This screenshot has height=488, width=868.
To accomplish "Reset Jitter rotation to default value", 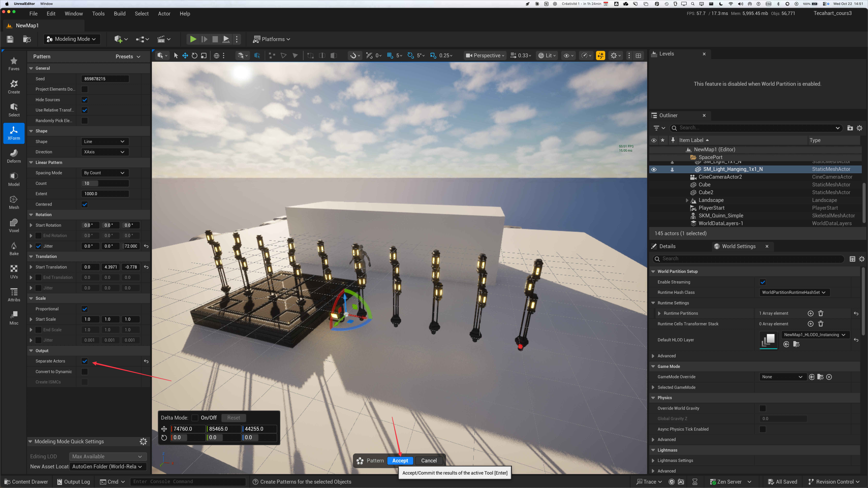I will pos(146,246).
